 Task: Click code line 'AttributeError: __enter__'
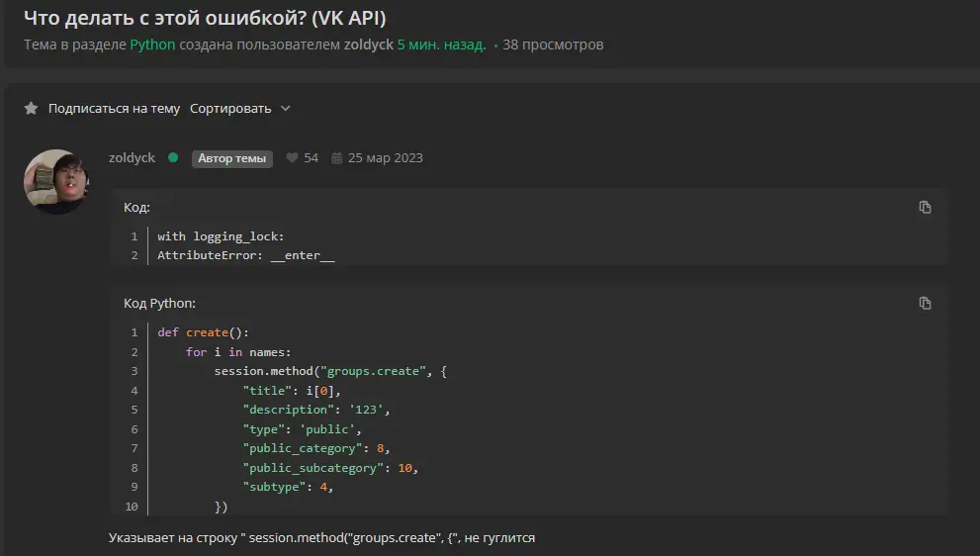click(245, 255)
